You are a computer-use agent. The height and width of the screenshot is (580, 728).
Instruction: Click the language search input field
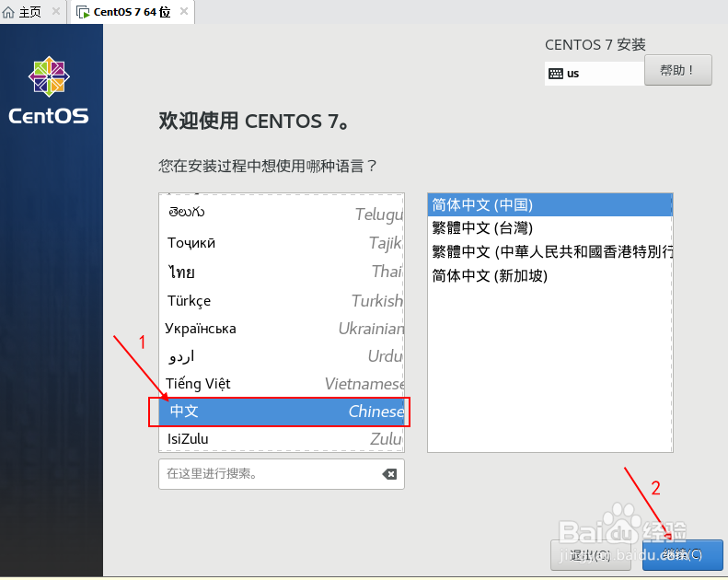click(x=282, y=474)
